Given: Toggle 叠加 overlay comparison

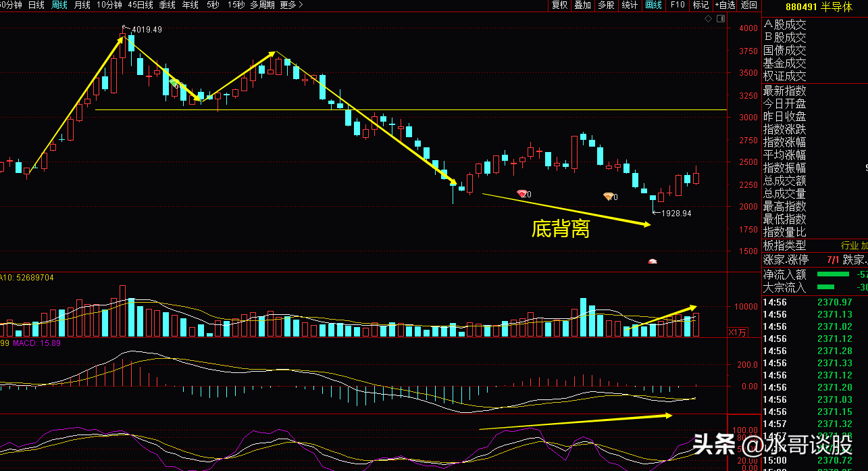Looking at the screenshot, I should (x=582, y=5).
